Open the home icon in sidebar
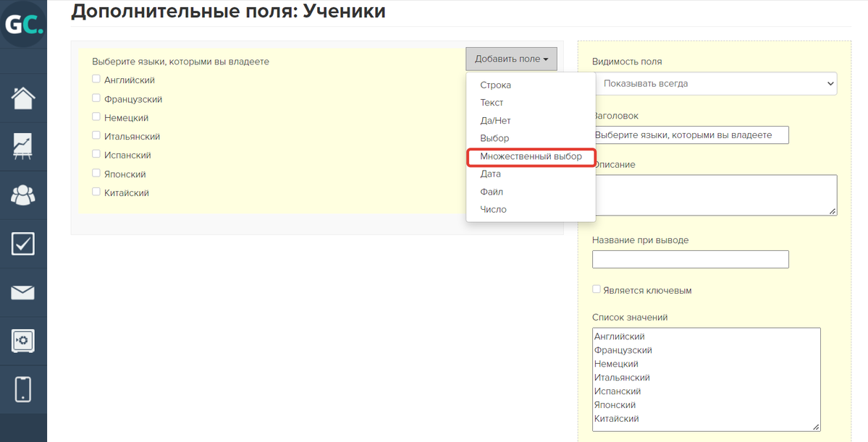 [23, 98]
